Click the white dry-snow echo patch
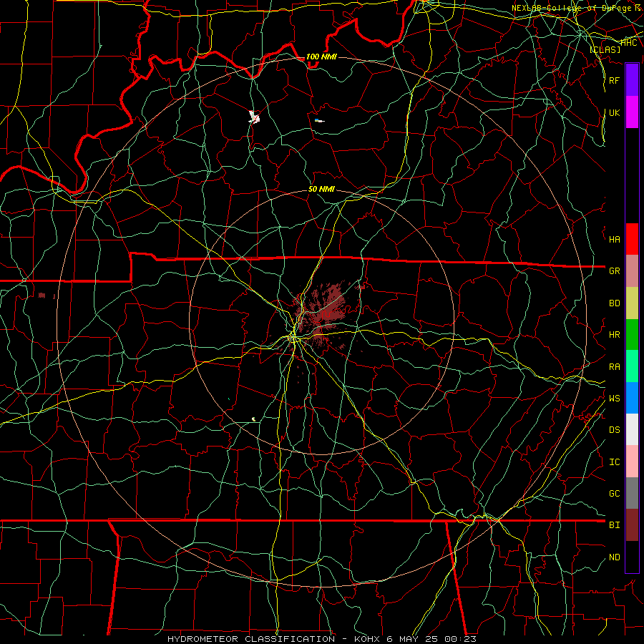 [x=254, y=117]
